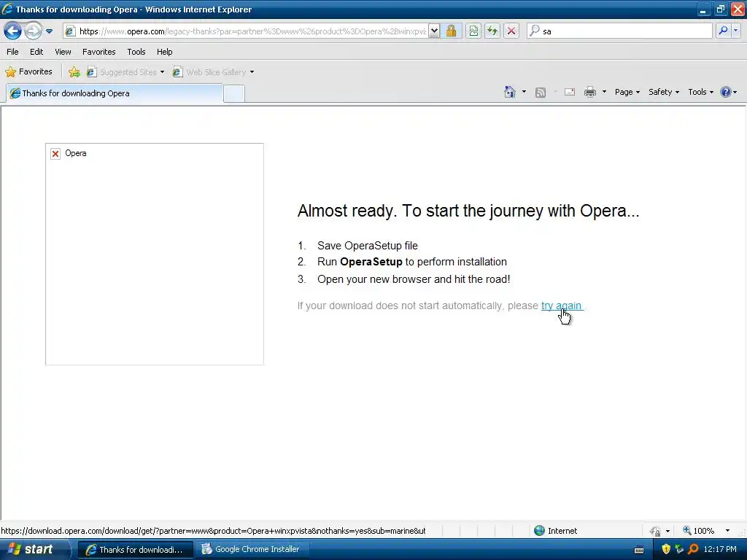The height and width of the screenshot is (560, 747).
Task: Click the Internet zone globe icon
Action: point(539,531)
